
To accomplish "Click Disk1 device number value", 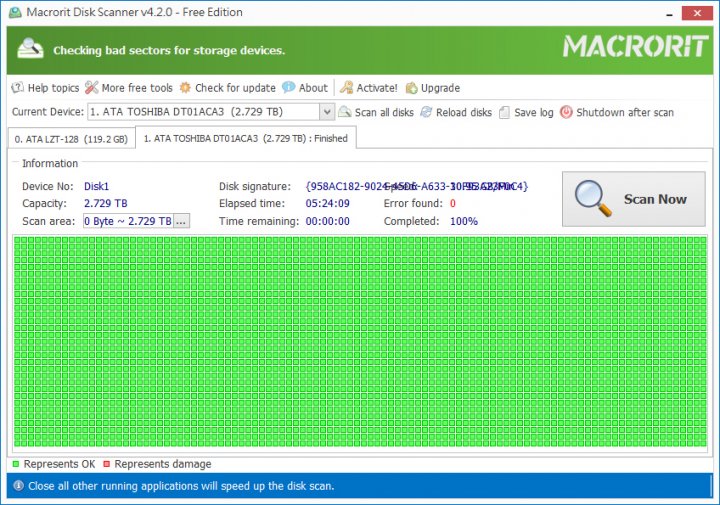I will pos(96,186).
